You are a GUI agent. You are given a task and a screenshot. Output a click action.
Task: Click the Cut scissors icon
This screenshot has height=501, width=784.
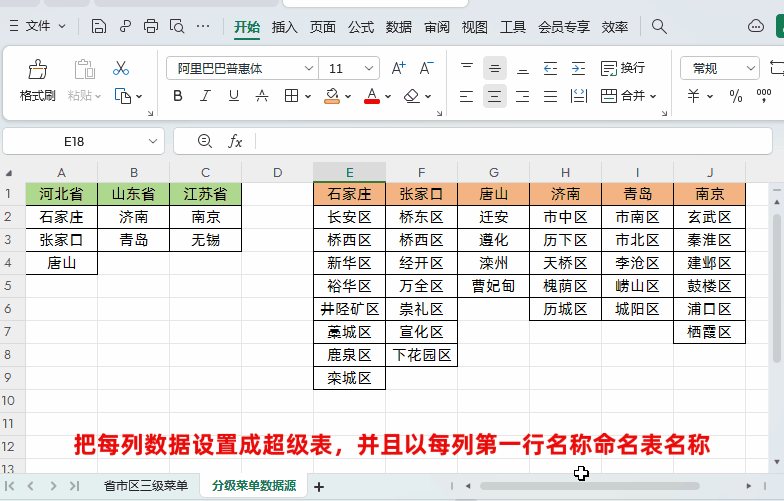coord(120,68)
